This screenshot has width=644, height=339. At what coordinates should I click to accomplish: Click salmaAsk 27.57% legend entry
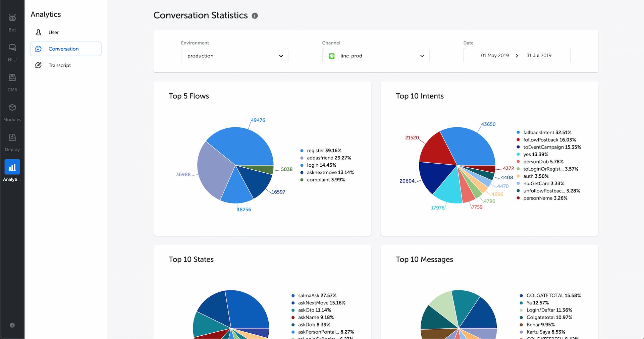tap(314, 295)
